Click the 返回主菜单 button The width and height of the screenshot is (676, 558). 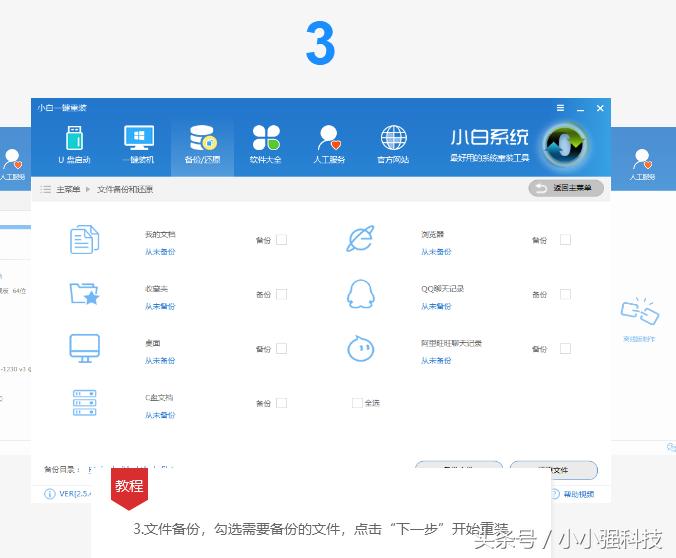566,188
